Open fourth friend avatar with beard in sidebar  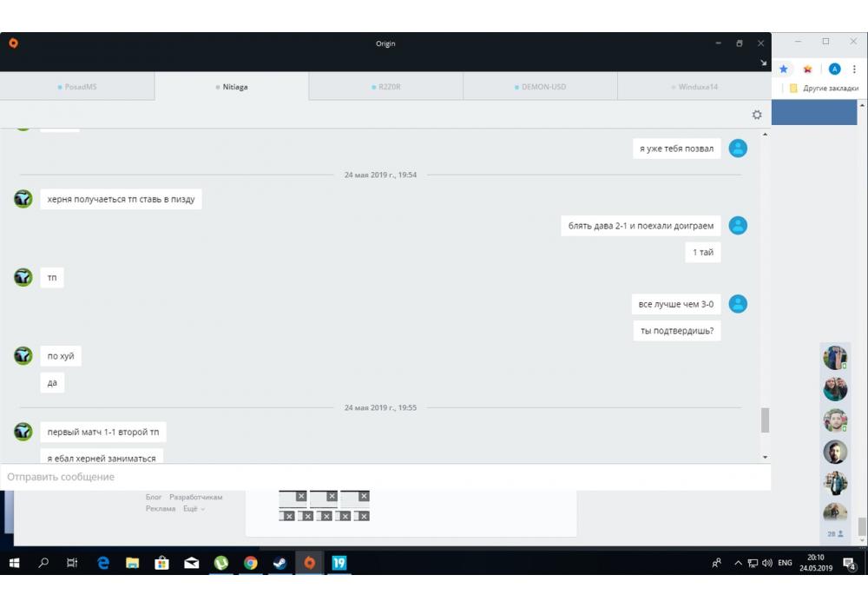point(835,452)
